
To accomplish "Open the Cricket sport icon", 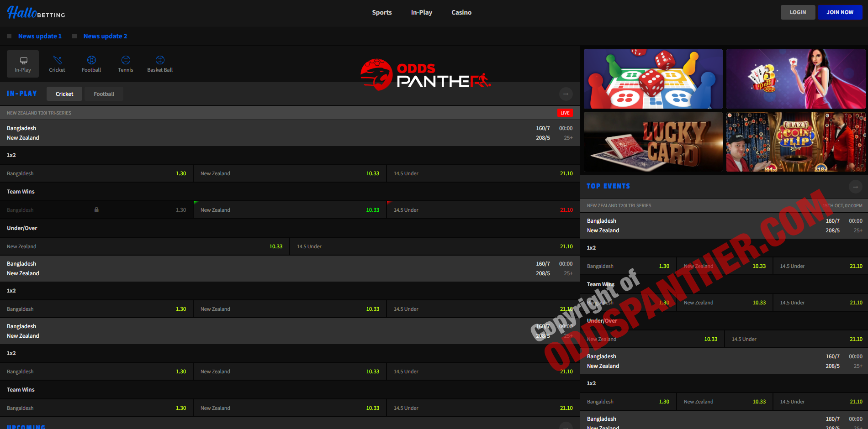I will click(57, 64).
